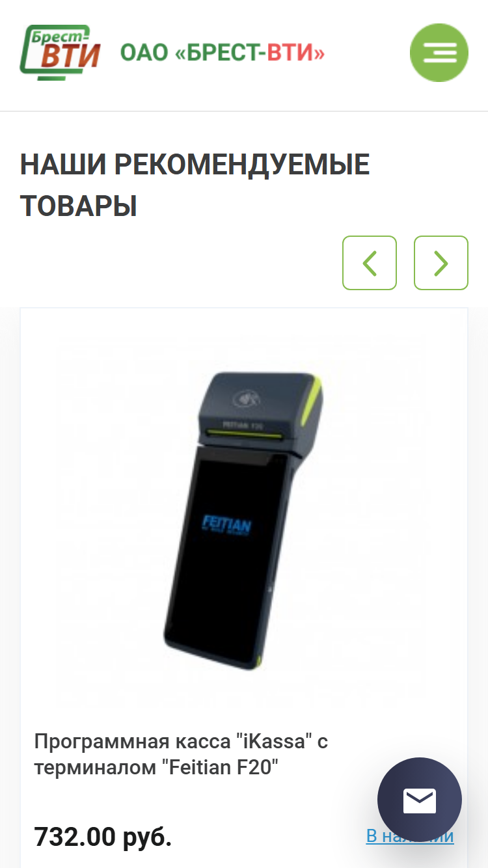Screen dimensions: 488x868
Task: Click the 732.00 руб. price
Action: pos(103,836)
